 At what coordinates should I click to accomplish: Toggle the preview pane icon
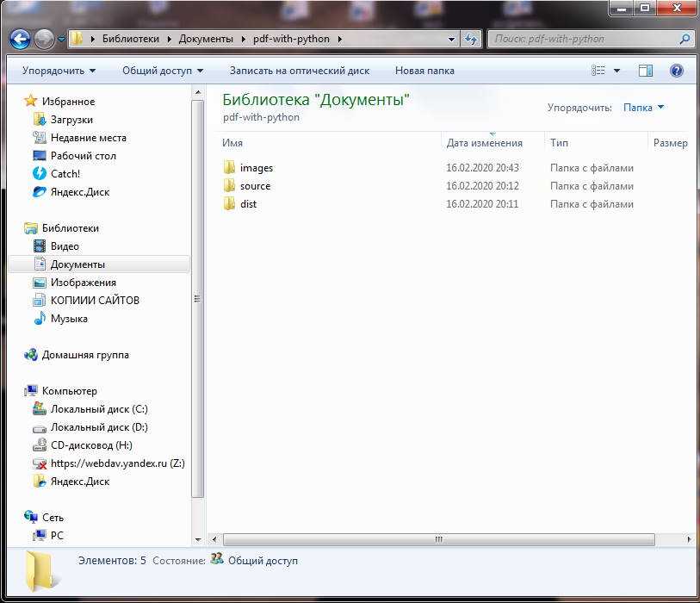point(646,71)
